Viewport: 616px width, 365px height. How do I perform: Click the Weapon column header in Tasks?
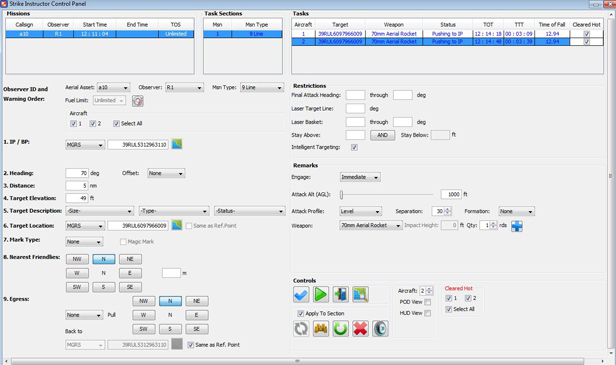[x=394, y=24]
